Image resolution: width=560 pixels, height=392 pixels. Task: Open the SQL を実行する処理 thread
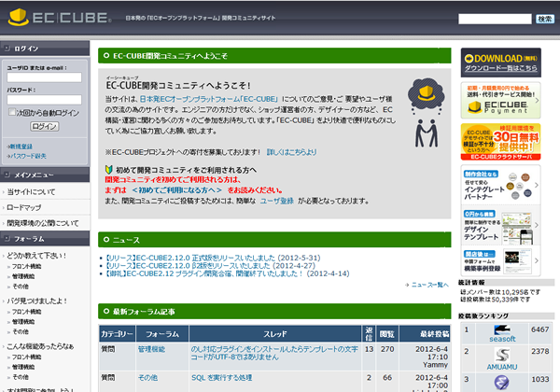click(x=221, y=377)
